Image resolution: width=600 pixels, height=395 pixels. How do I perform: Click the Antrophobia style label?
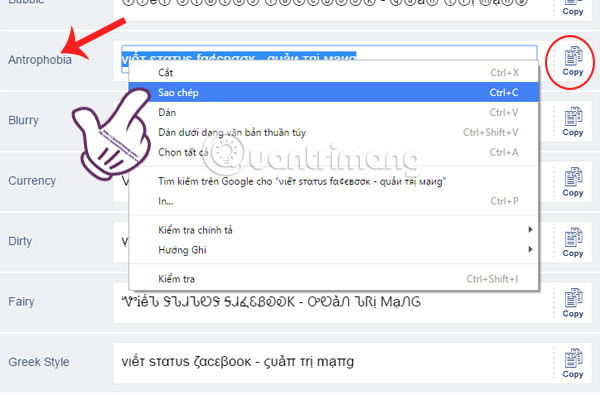pyautogui.click(x=40, y=60)
